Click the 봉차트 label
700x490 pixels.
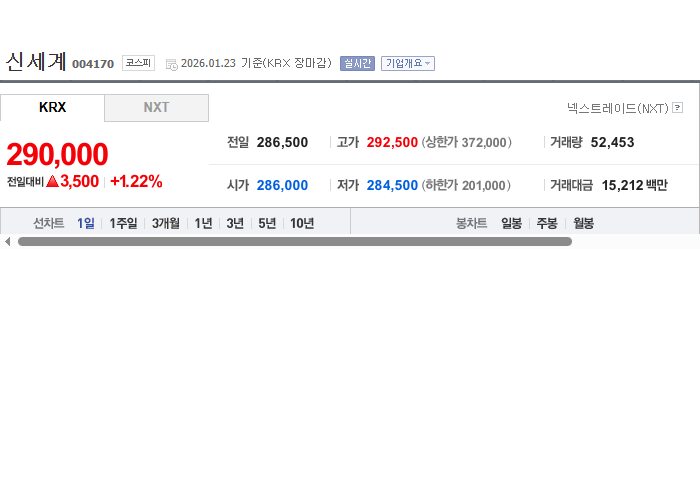[471, 223]
